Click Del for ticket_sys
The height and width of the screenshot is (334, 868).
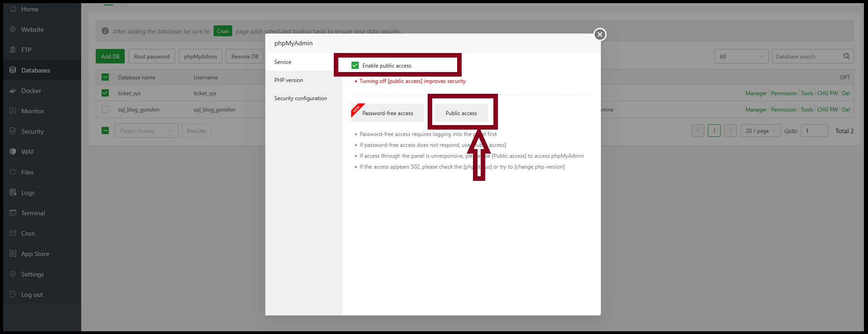846,93
